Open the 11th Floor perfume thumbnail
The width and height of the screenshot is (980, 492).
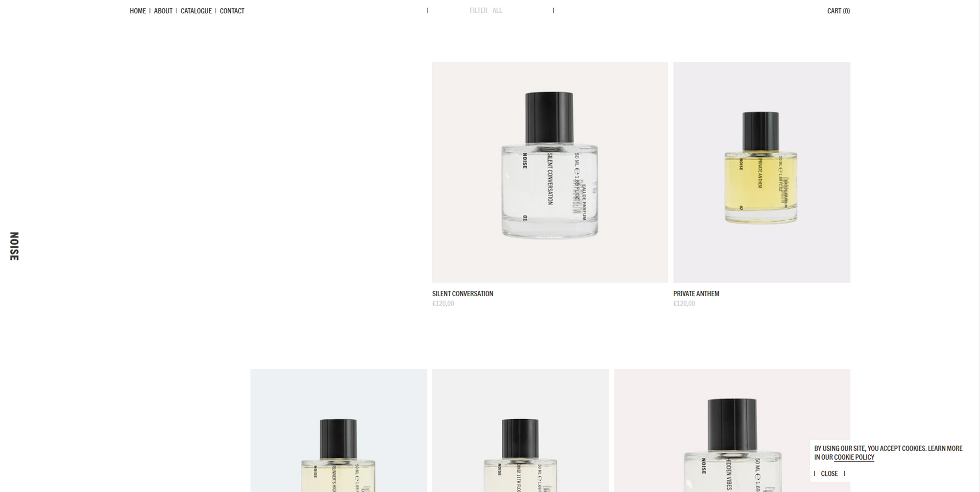click(x=520, y=430)
